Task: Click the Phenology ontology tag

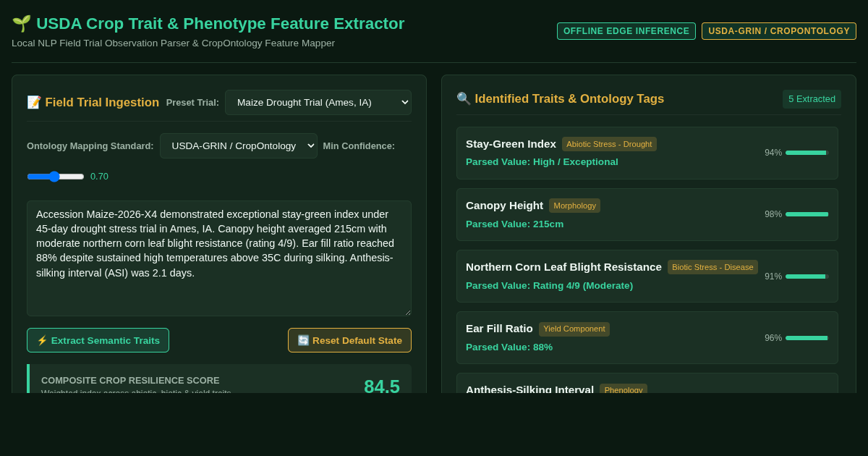Action: click(623, 389)
